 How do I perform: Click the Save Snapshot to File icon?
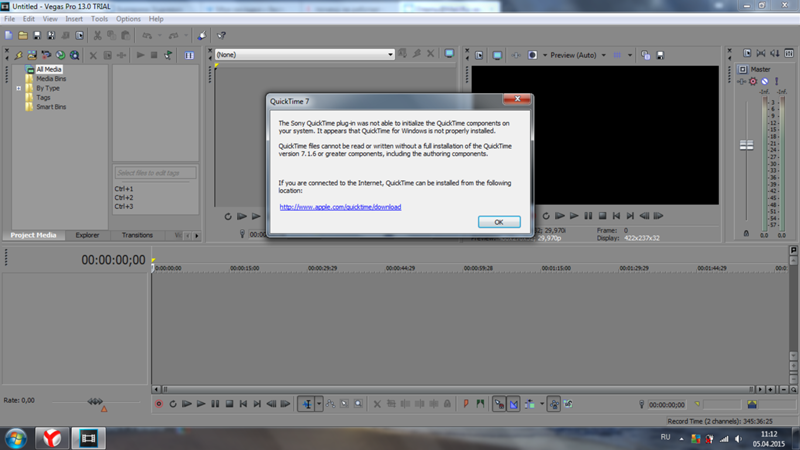660,55
